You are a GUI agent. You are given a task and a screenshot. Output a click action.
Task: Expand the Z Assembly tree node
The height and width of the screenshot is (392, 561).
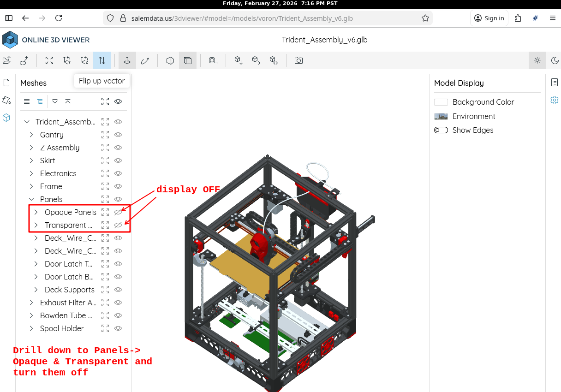pyautogui.click(x=31, y=148)
